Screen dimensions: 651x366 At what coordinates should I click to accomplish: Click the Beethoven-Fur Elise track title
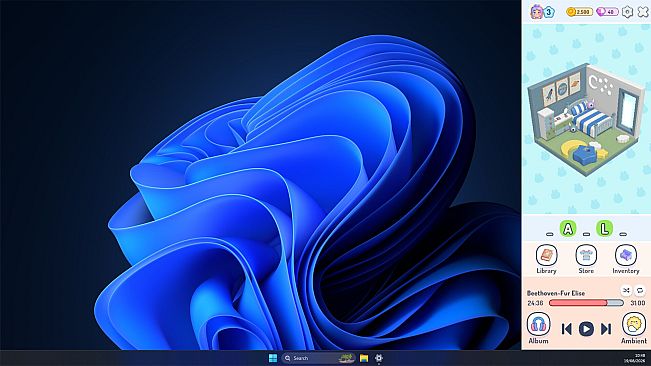point(556,293)
